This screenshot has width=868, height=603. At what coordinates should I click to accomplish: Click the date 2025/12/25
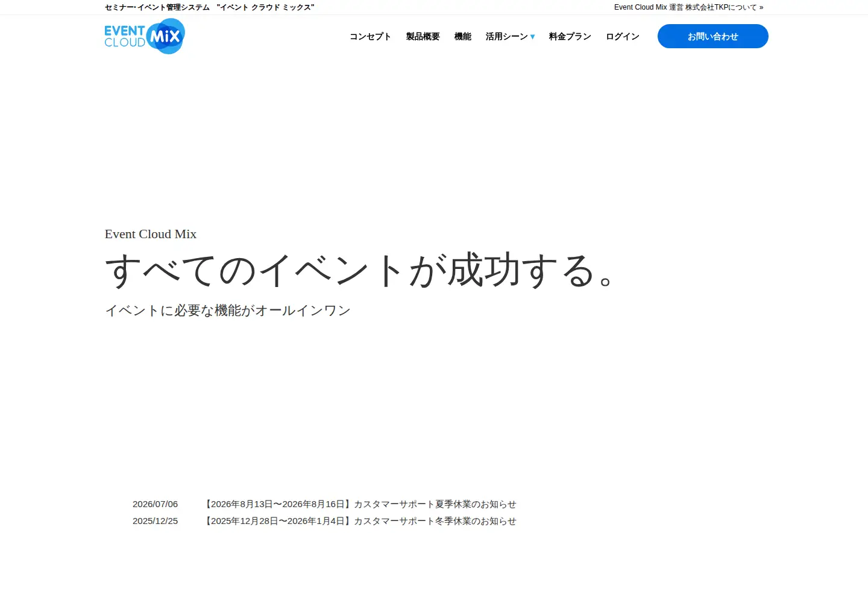click(155, 521)
